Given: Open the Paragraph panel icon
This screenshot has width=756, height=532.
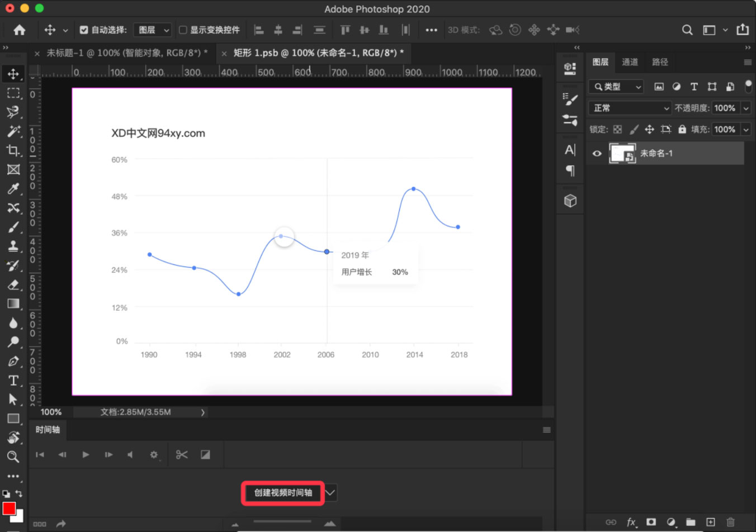Looking at the screenshot, I should click(570, 170).
